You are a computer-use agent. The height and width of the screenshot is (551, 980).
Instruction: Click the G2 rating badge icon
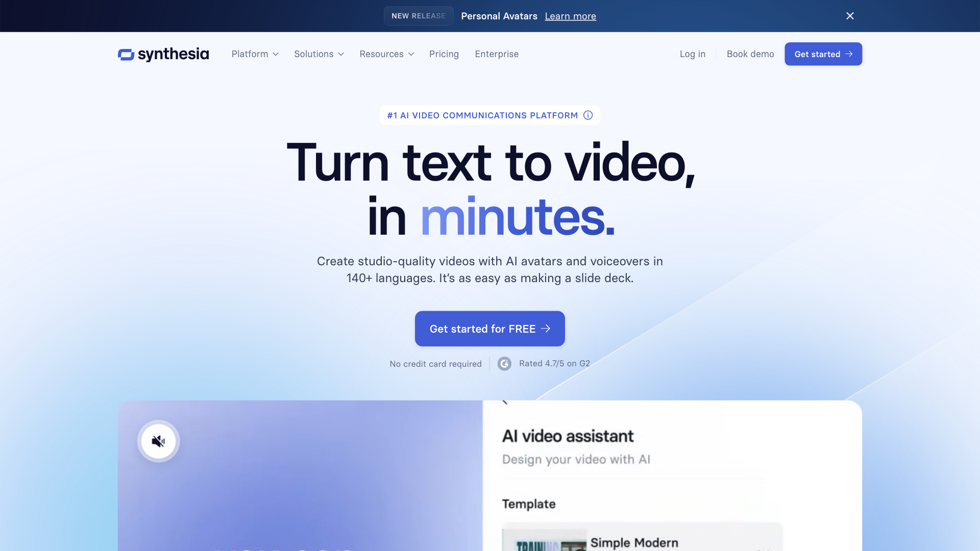(x=505, y=363)
